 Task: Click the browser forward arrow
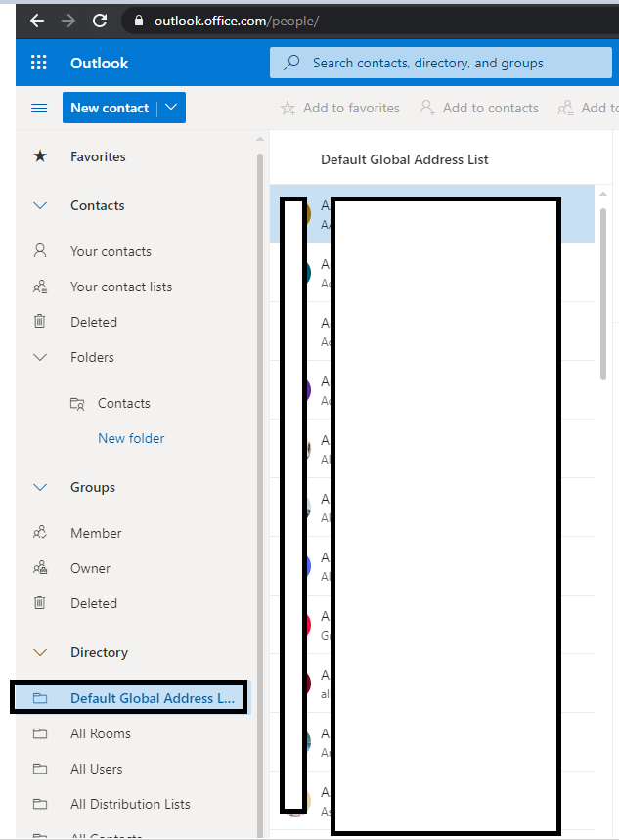click(68, 21)
